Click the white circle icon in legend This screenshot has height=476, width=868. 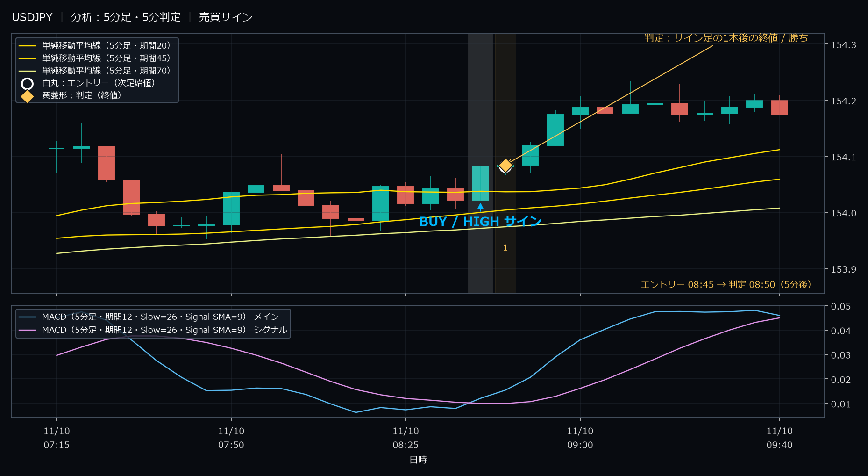pos(28,84)
